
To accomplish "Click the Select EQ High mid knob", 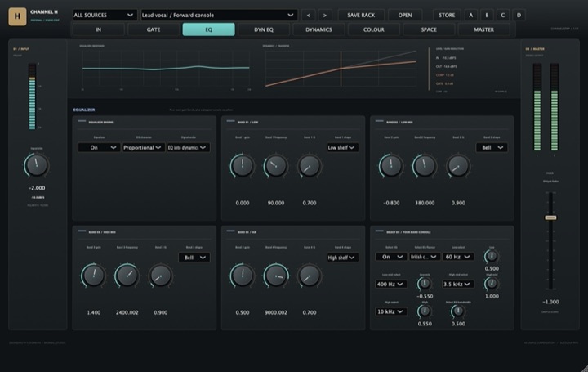I will tap(492, 284).
